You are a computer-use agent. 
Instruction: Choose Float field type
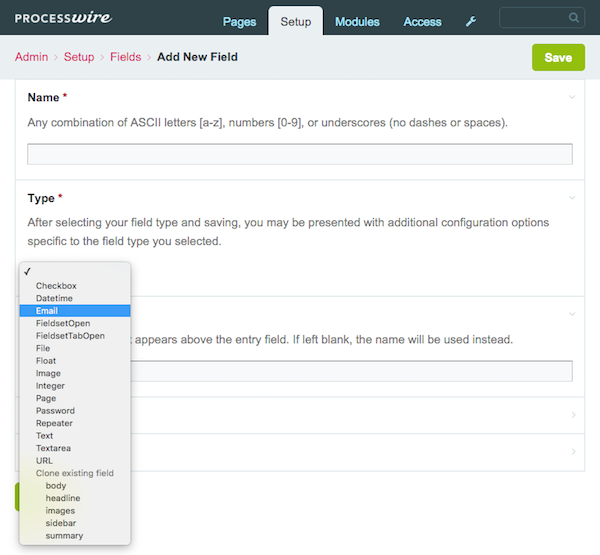(x=75, y=361)
